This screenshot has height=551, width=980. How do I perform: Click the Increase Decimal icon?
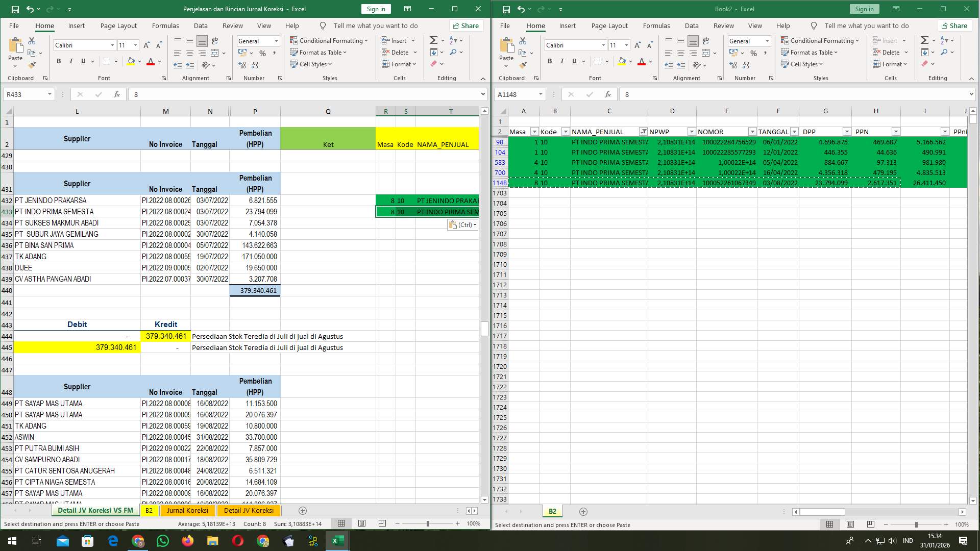pos(240,64)
